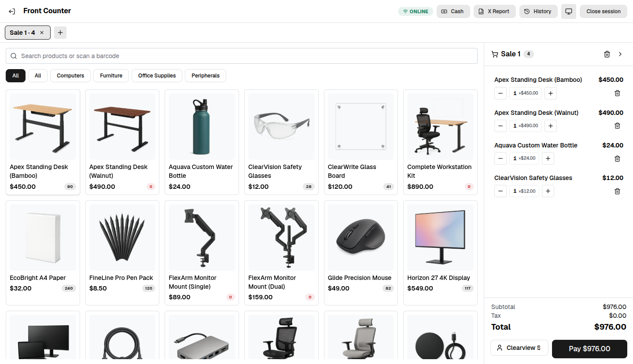633x364 pixels.
Task: View sales History
Action: click(x=538, y=11)
